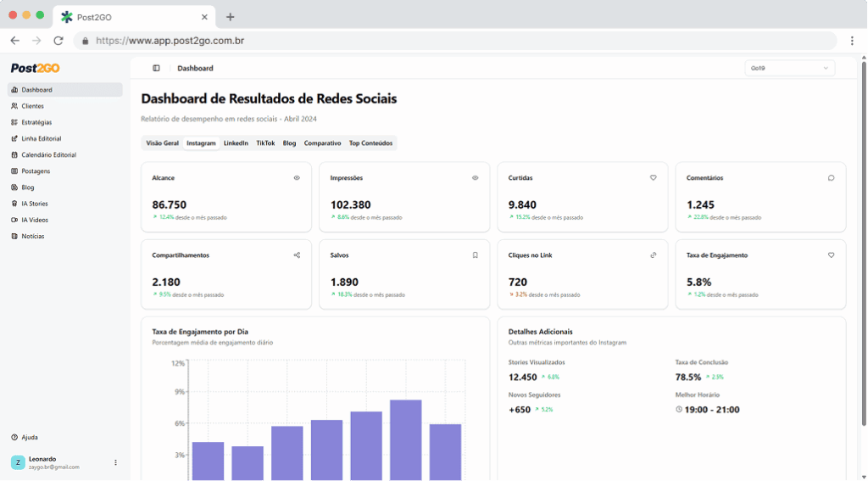The width and height of the screenshot is (868, 481).
Task: Click the page vertical scrollbar
Action: (x=864, y=243)
